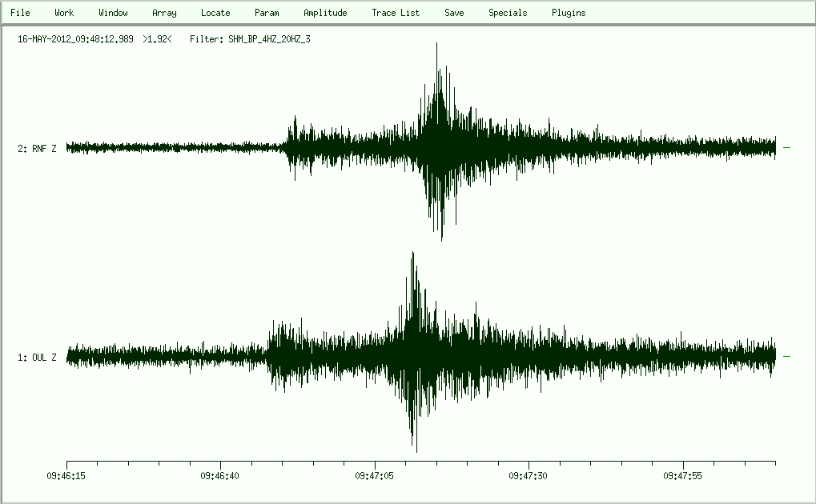The height and width of the screenshot is (504, 816).
Task: Click the 09:46:15 time axis label
Action: [x=66, y=475]
